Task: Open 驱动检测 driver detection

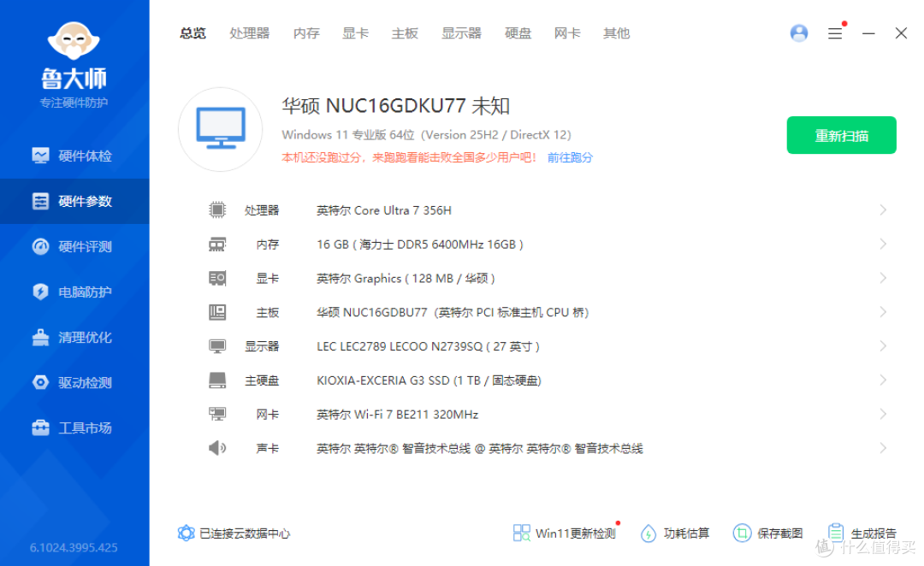Action: (74, 383)
